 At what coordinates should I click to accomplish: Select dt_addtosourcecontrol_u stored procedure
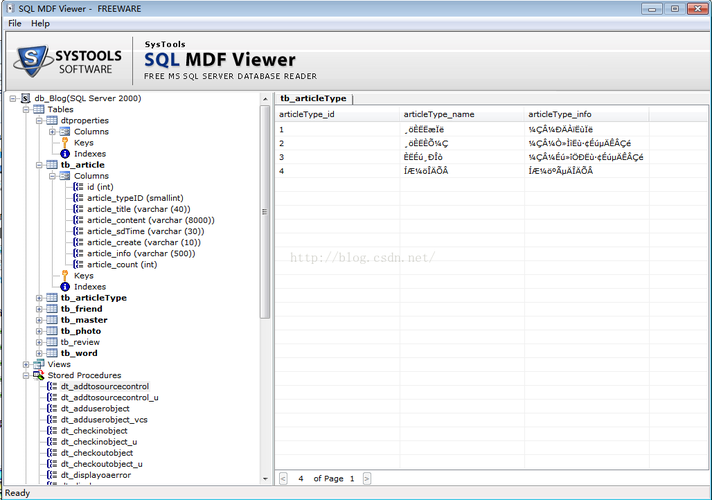point(109,397)
